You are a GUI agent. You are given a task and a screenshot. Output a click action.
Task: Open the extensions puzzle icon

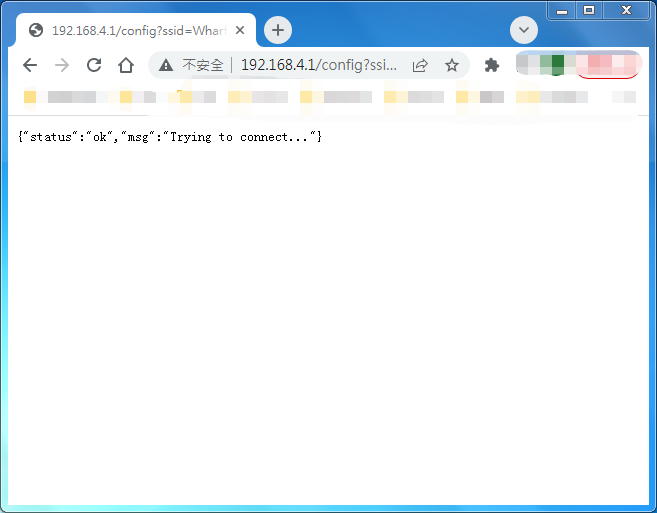(491, 65)
